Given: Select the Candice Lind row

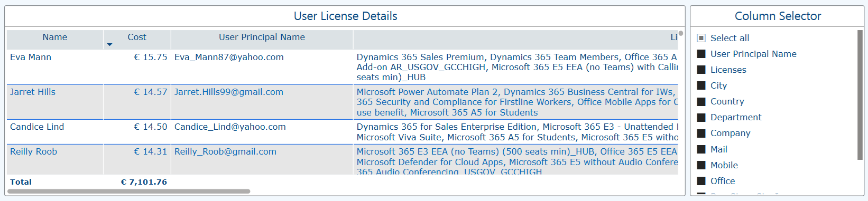Looking at the screenshot, I should 342,132.
